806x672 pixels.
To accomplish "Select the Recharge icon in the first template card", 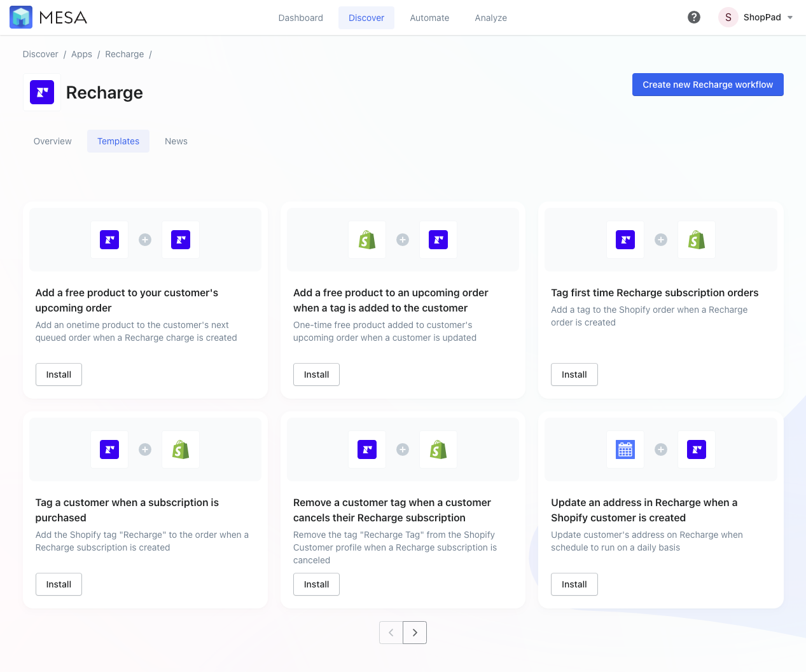I will pos(109,240).
